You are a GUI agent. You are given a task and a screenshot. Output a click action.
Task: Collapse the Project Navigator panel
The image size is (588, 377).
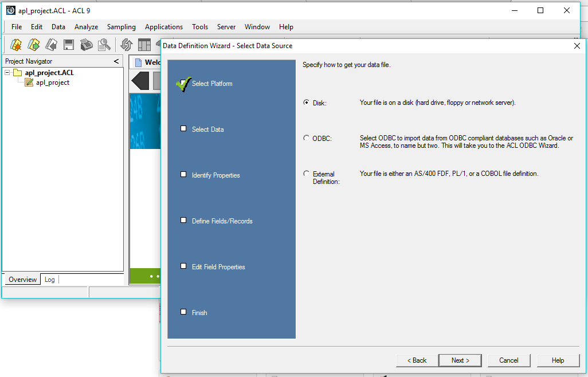point(116,61)
